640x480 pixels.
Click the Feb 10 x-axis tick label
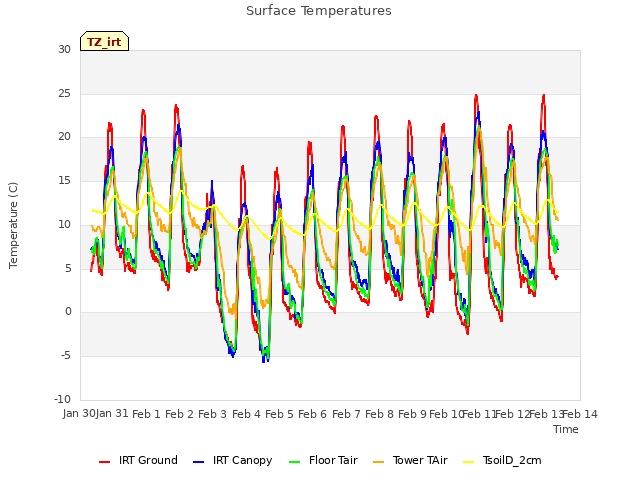coord(446,414)
